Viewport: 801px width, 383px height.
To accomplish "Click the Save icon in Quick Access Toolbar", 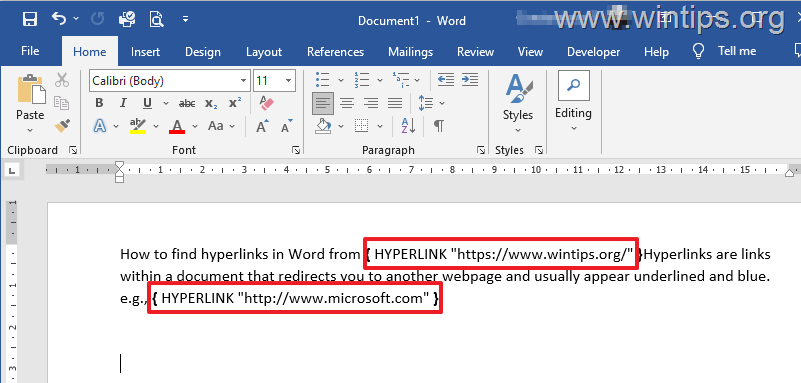I will click(30, 19).
